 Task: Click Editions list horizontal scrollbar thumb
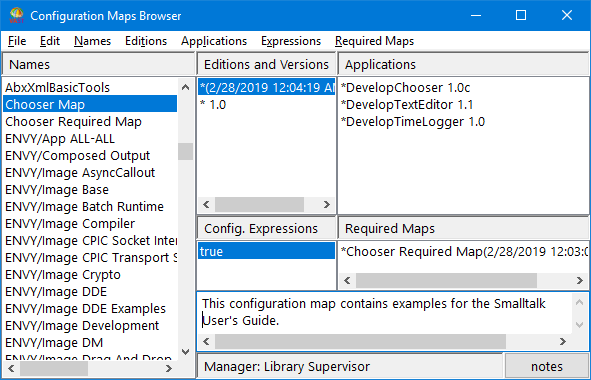coord(259,204)
